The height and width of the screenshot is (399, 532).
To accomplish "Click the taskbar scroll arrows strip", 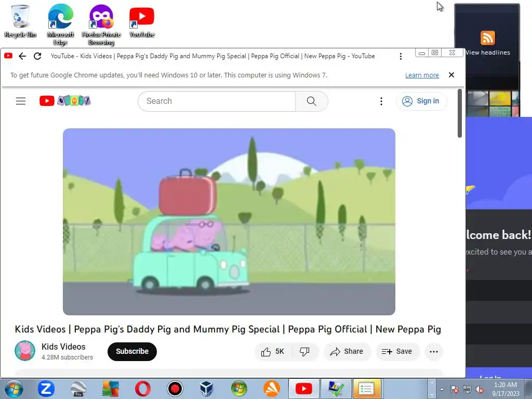I will click(432, 389).
